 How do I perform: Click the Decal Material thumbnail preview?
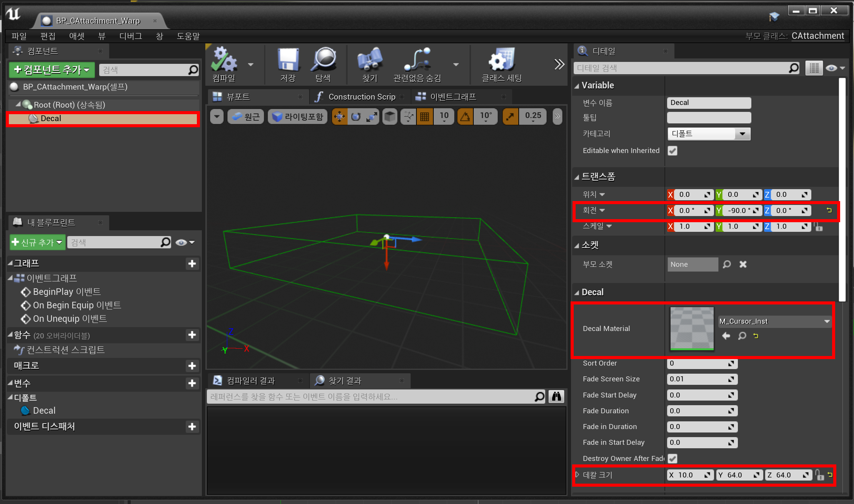(692, 328)
